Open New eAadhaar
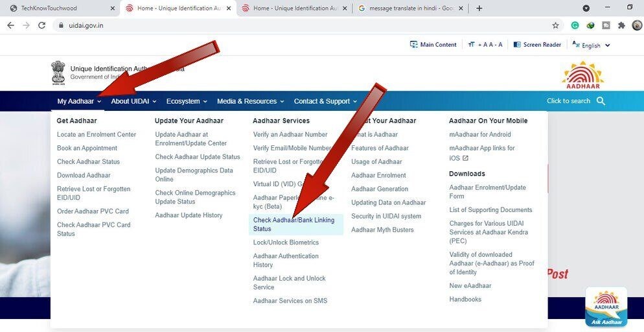This screenshot has height=332, width=644. (x=470, y=285)
